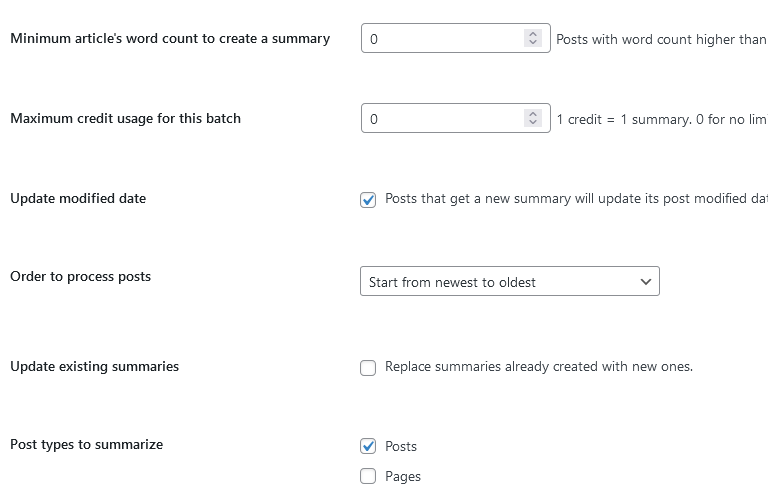This screenshot has height=500, width=768.
Task: Uncheck the Update modified date checkbox
Action: [368, 200]
